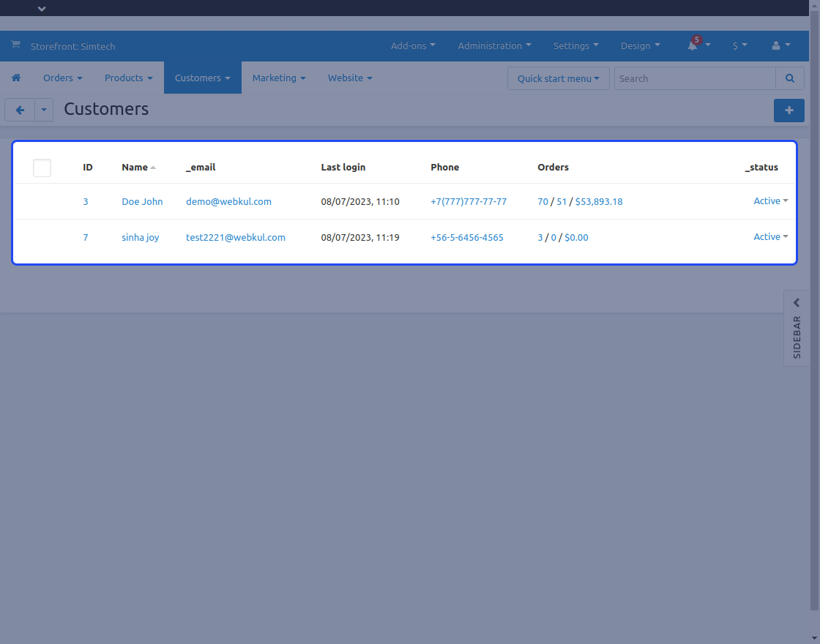The width and height of the screenshot is (820, 644).
Task: Click total $53,893.18 link
Action: tap(599, 201)
